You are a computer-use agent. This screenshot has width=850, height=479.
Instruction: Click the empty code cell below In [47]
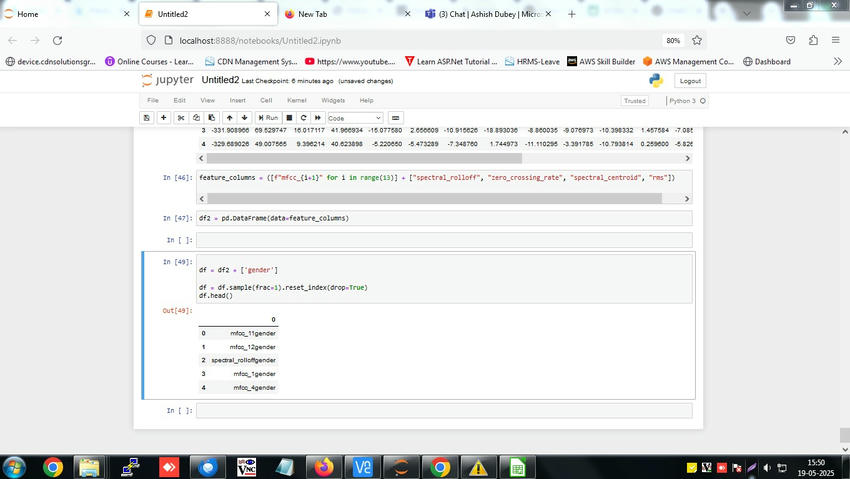tap(444, 240)
